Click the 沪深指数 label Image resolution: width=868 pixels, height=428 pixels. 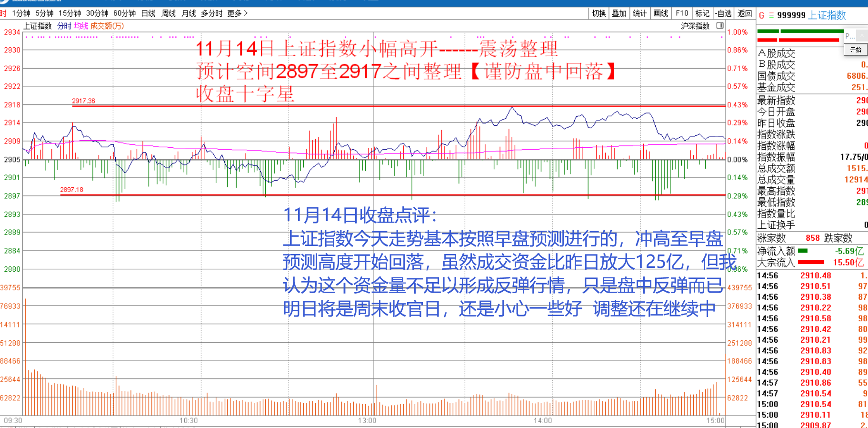pyautogui.click(x=695, y=26)
